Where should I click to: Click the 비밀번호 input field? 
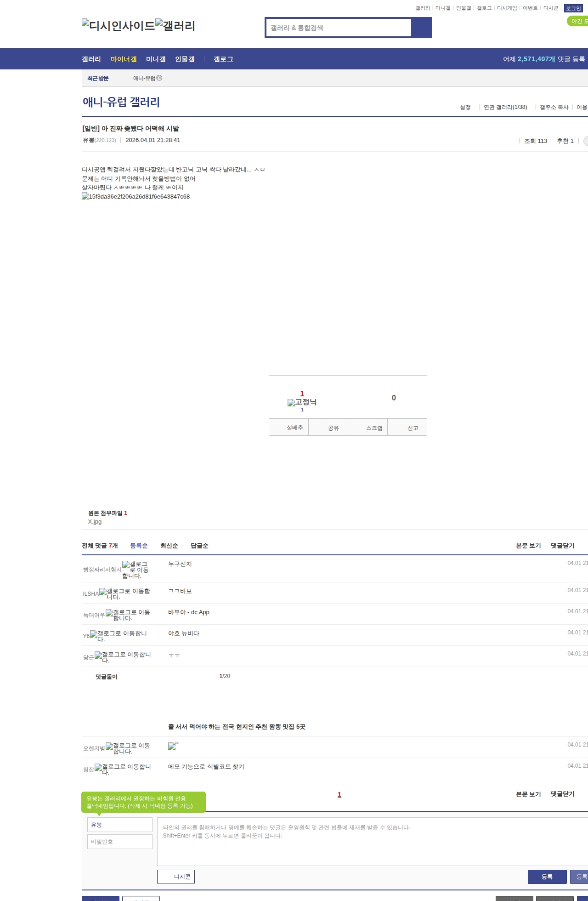[x=120, y=842]
